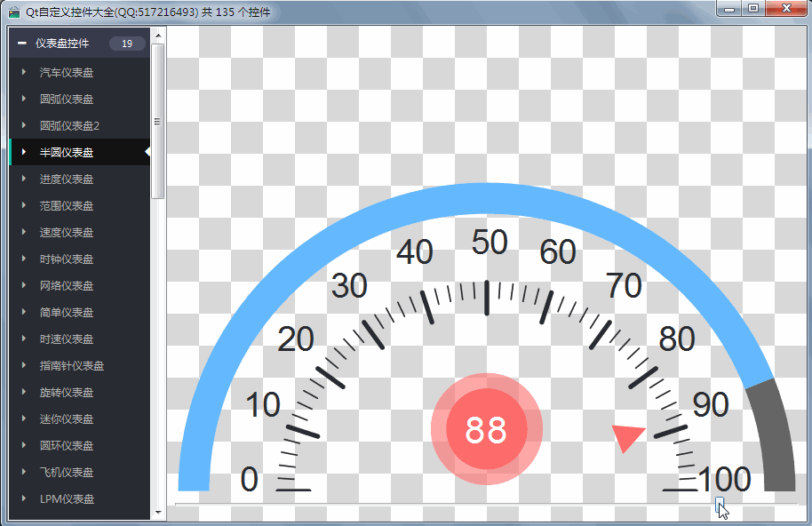Collapse the 仪表盘控件 group minus icon

[22, 44]
